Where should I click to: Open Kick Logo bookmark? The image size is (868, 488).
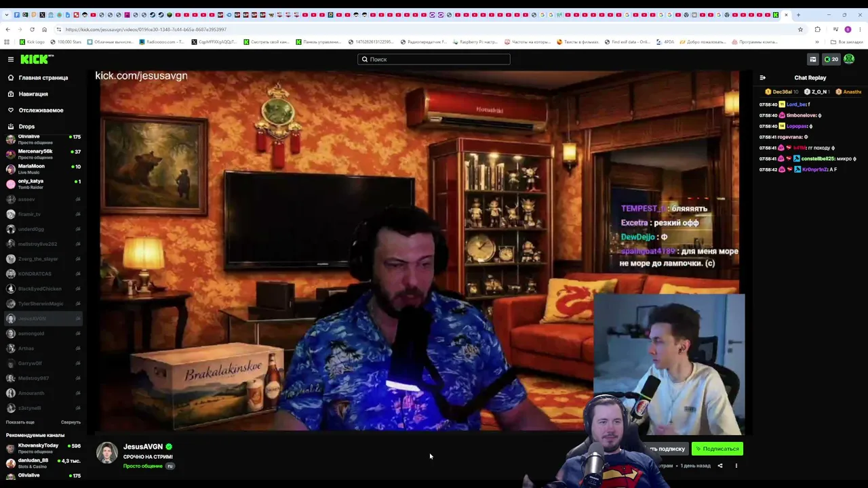coord(32,42)
